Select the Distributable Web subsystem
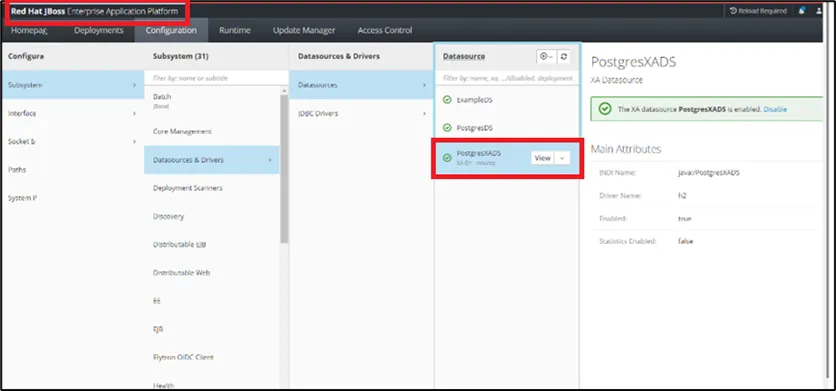This screenshot has width=836, height=391. click(x=212, y=273)
